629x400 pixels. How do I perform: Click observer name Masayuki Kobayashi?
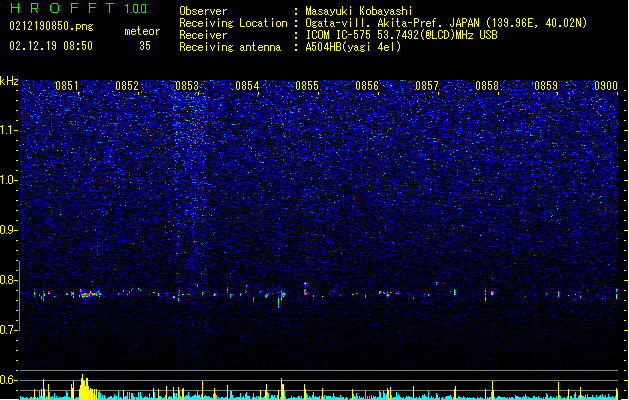(359, 11)
